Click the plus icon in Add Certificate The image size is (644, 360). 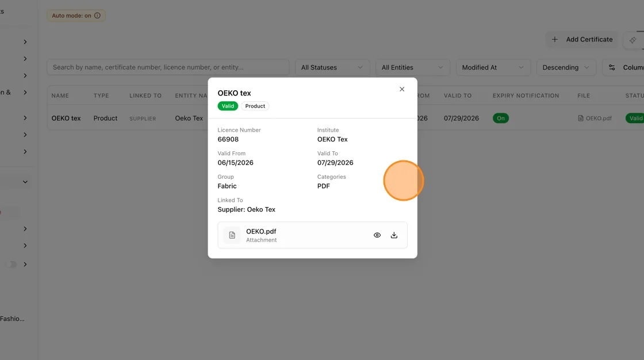tap(554, 40)
